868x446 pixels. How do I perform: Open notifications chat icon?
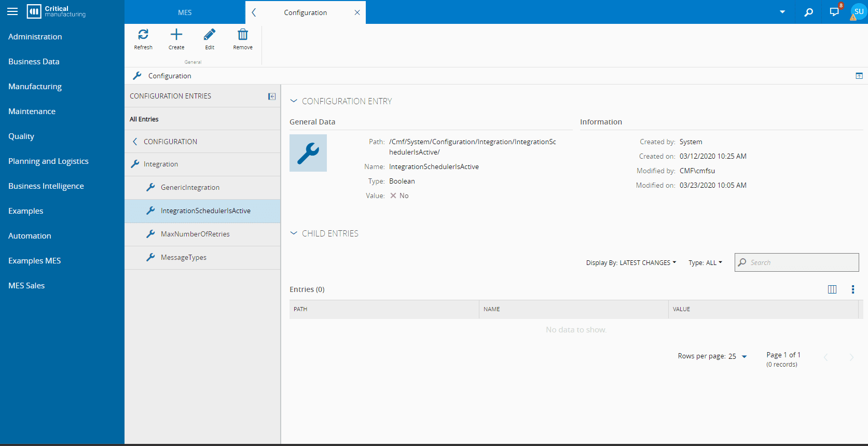coord(834,12)
